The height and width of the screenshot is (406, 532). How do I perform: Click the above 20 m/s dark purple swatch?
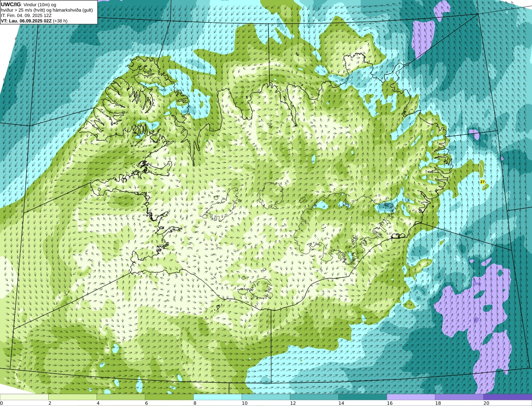point(507,397)
